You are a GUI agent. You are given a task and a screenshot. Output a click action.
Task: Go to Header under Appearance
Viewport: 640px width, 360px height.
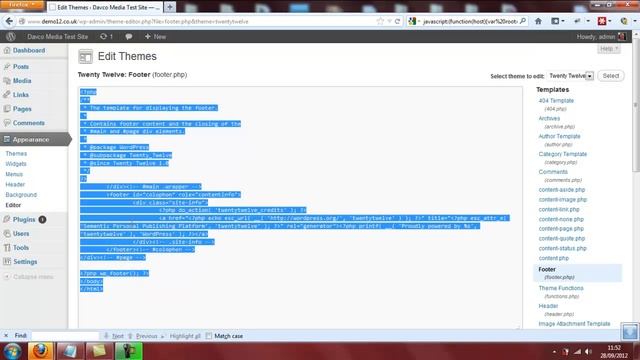[15, 184]
